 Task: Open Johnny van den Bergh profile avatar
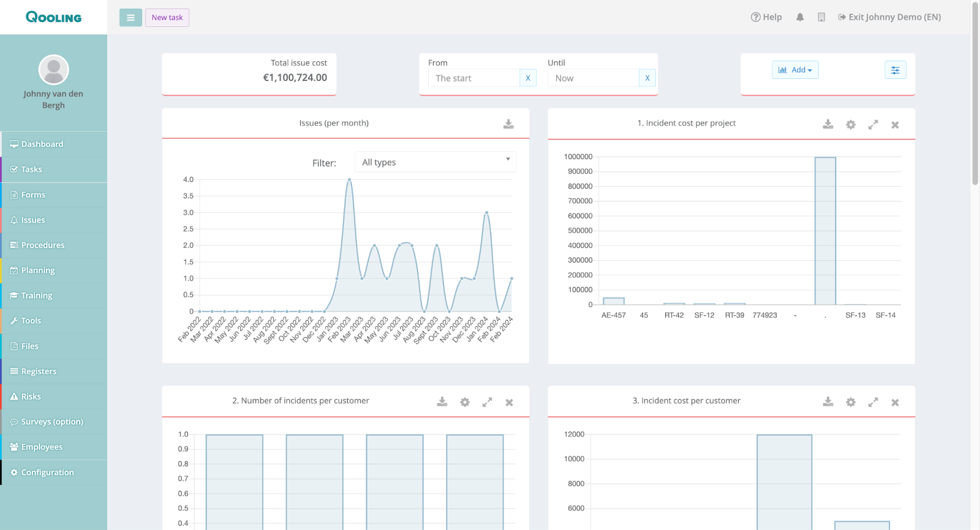pos(53,70)
